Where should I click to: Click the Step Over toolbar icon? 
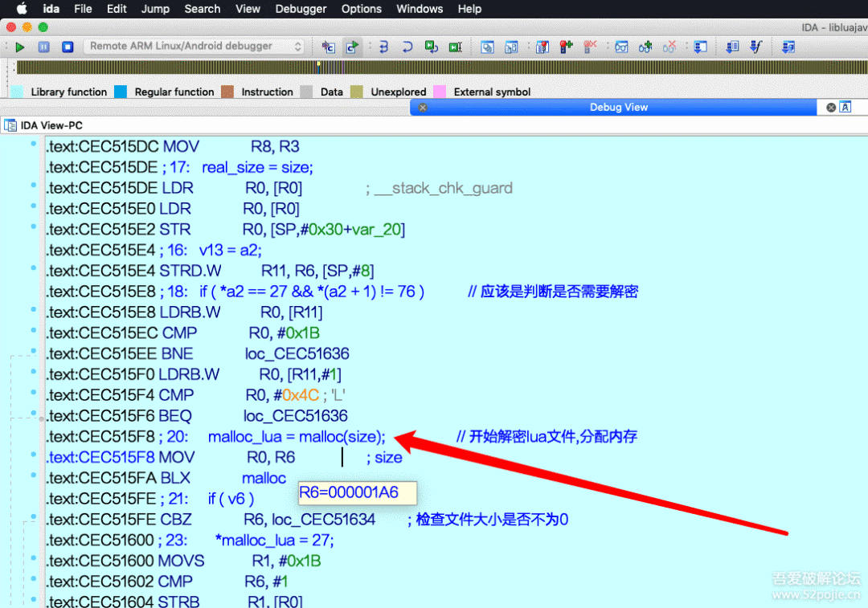[x=407, y=47]
